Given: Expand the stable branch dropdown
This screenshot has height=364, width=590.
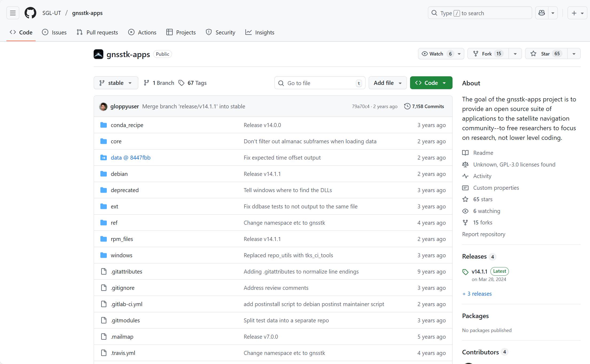Looking at the screenshot, I should [x=116, y=83].
